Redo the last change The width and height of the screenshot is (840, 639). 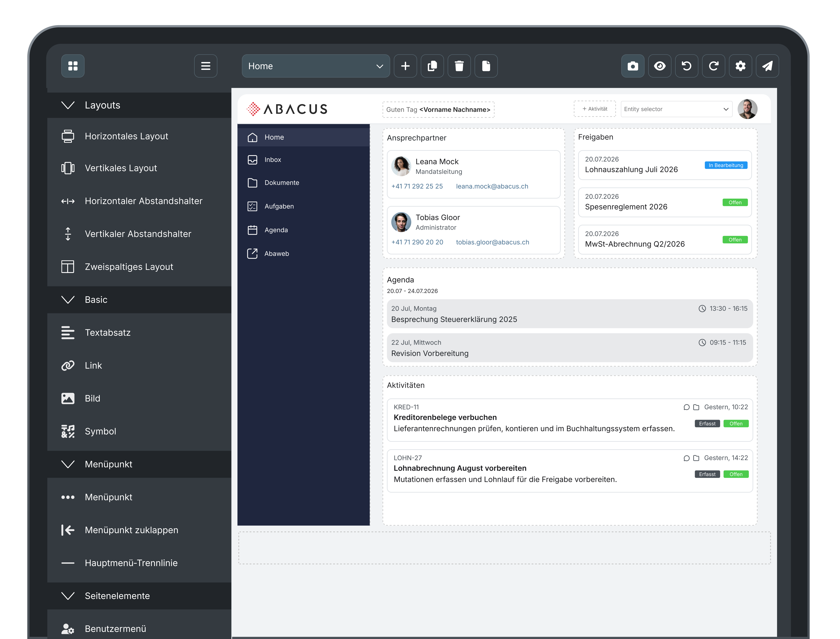click(x=714, y=66)
